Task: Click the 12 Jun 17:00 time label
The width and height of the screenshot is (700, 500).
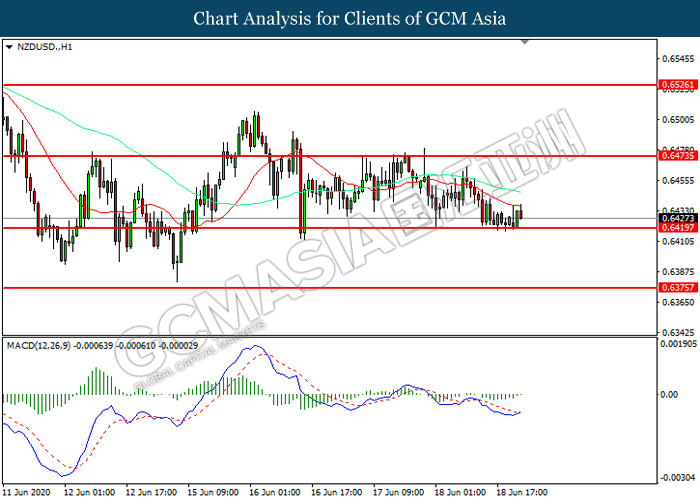Action: coord(151,492)
